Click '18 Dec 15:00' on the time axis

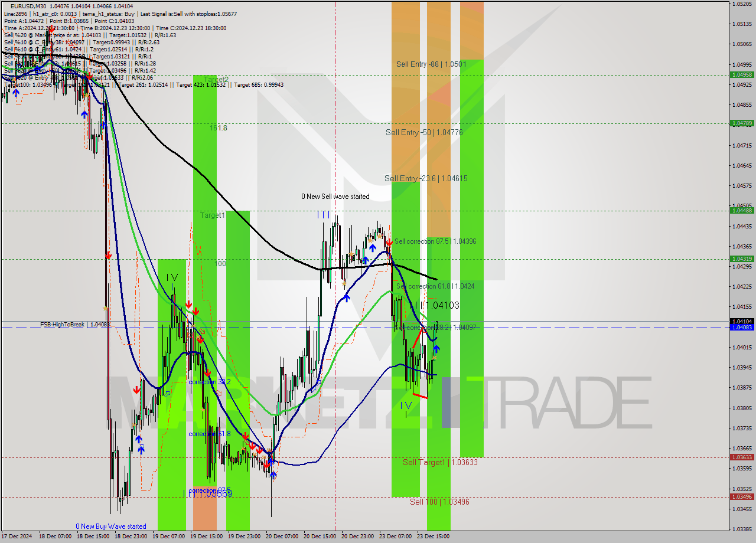point(92,537)
